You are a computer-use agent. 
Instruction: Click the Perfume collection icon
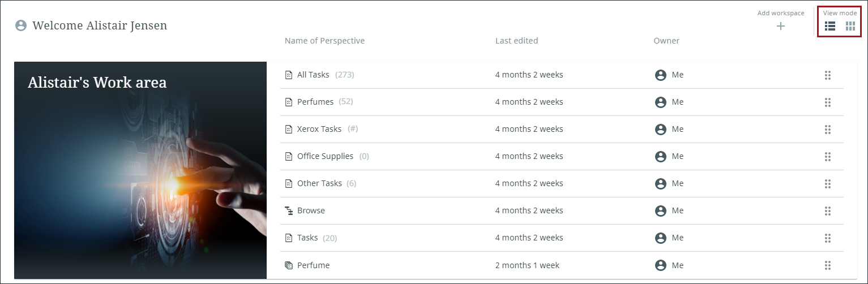[288, 265]
